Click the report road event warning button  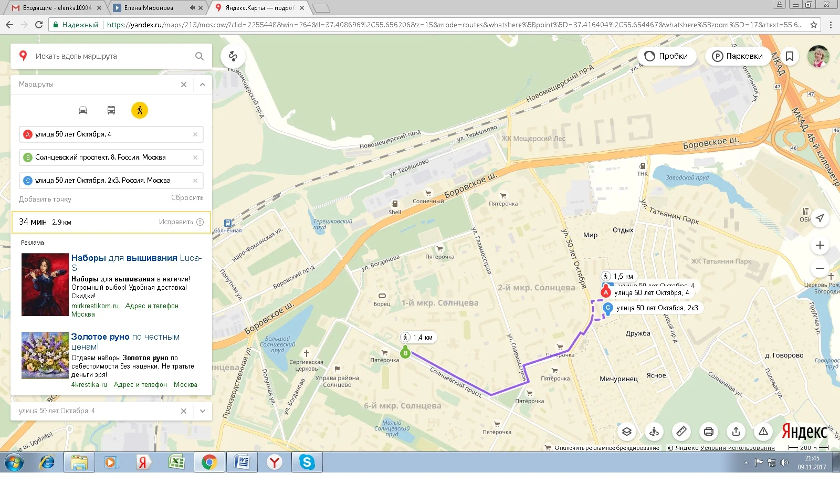click(x=763, y=432)
